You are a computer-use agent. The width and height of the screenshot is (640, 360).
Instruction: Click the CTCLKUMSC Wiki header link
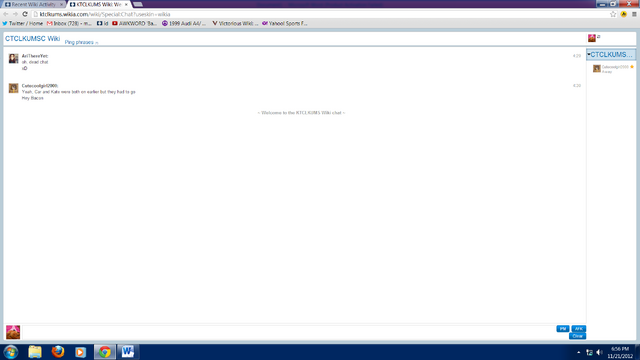(x=32, y=39)
